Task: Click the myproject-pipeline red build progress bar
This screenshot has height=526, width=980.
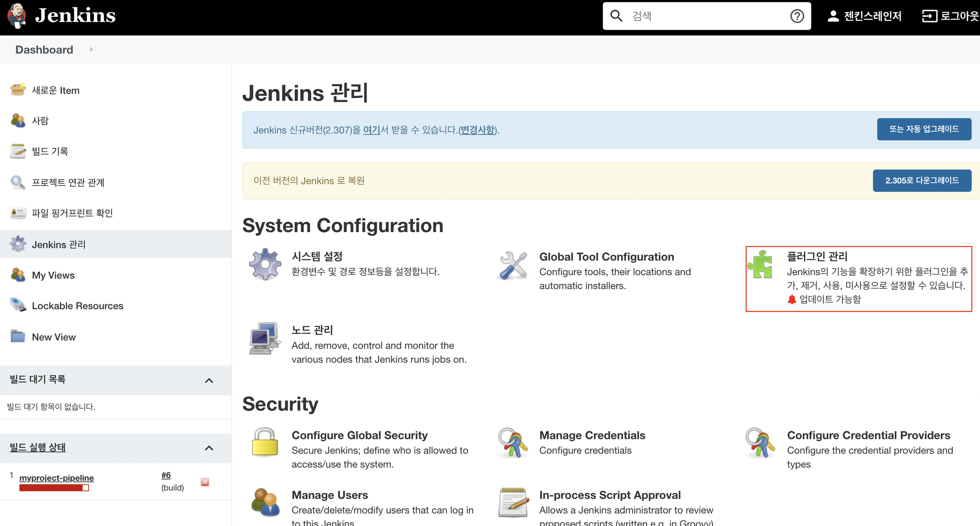Action: point(54,488)
